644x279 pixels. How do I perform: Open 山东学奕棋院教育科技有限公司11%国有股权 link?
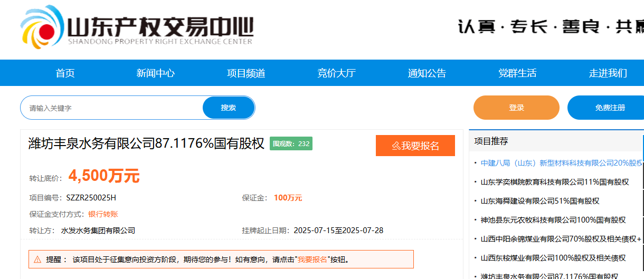coord(555,182)
